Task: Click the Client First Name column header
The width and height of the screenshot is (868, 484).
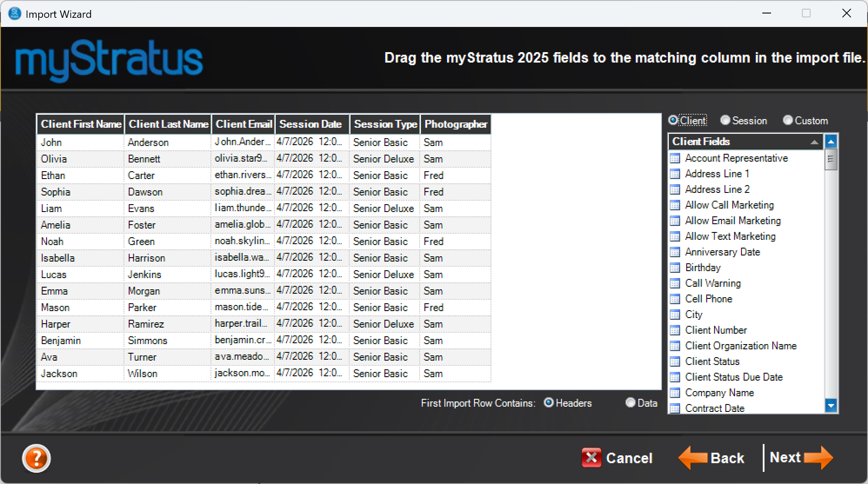Action: pyautogui.click(x=81, y=124)
